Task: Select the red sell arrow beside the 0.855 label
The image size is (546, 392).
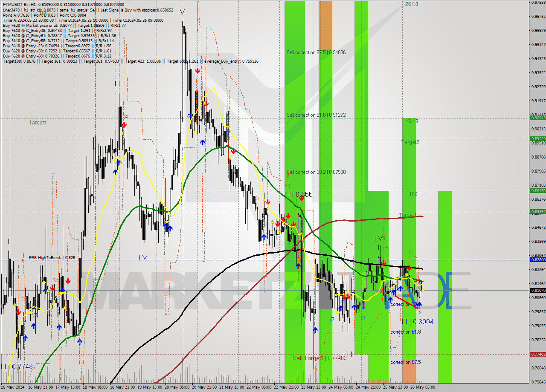Action: 302,199
